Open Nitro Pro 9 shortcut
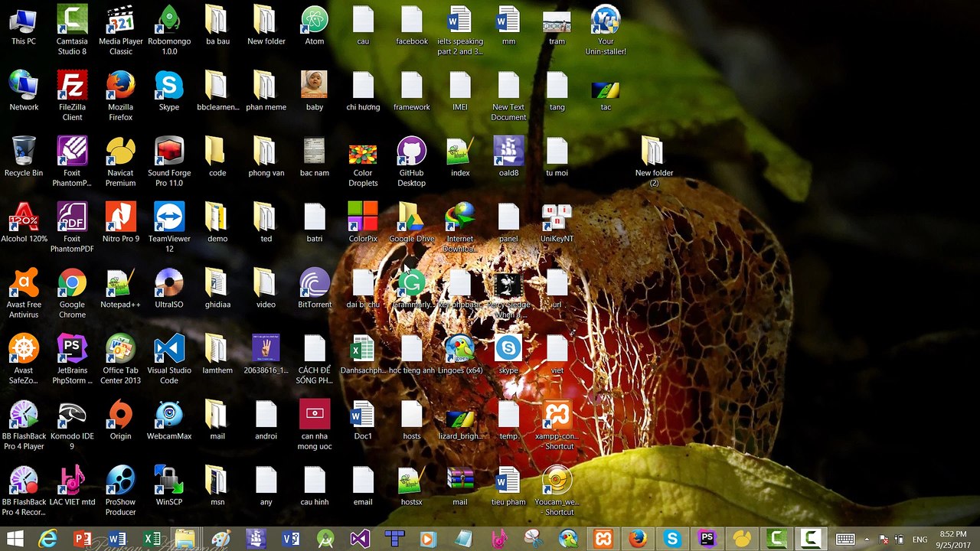 [x=121, y=223]
